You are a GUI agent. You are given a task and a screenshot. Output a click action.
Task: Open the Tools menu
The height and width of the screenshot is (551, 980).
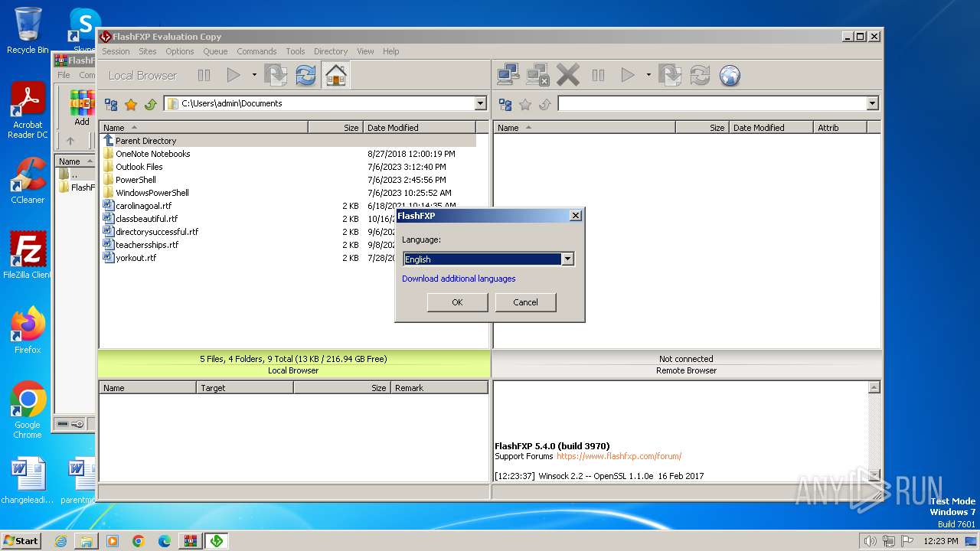pyautogui.click(x=296, y=51)
